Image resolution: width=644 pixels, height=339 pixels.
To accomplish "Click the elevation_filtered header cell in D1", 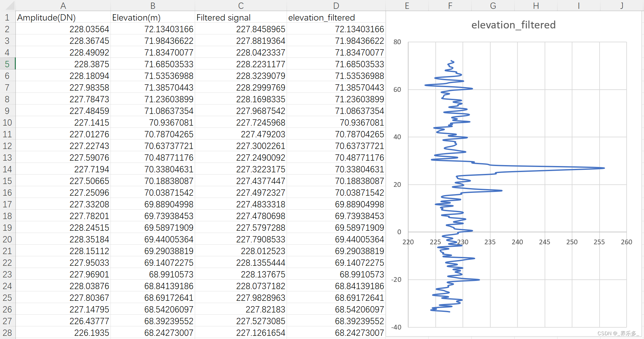I will pyautogui.click(x=336, y=17).
